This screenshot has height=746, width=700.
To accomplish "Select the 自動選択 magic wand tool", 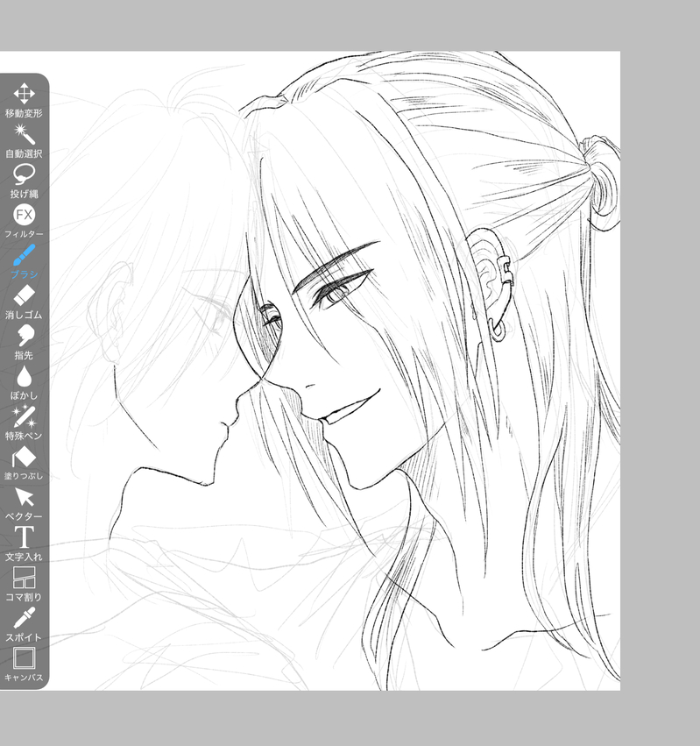I will 24,141.
